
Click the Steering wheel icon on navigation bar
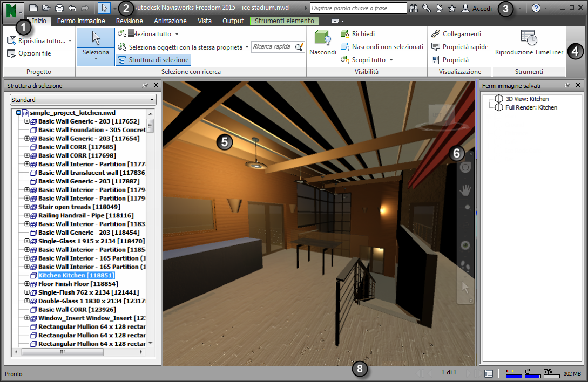pyautogui.click(x=465, y=167)
